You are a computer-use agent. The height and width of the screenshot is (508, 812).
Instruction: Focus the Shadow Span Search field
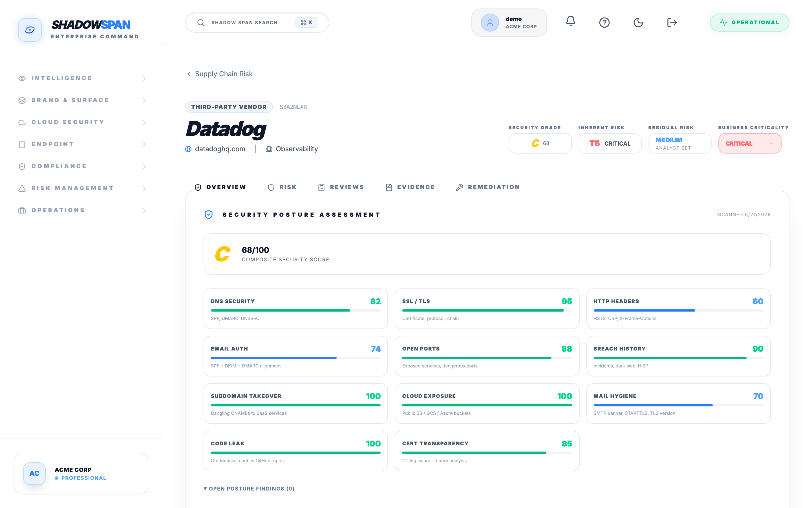pyautogui.click(x=257, y=23)
